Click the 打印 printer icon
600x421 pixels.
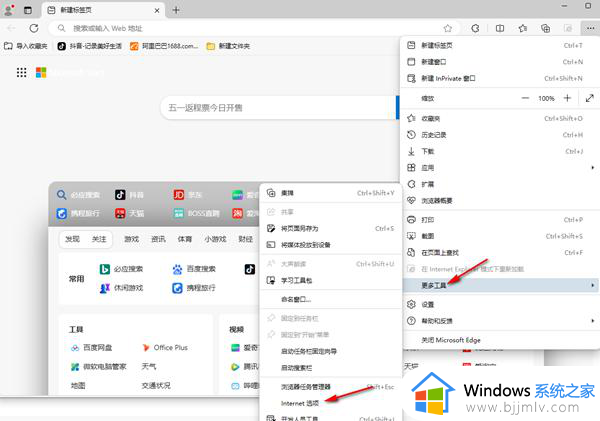[x=411, y=220]
